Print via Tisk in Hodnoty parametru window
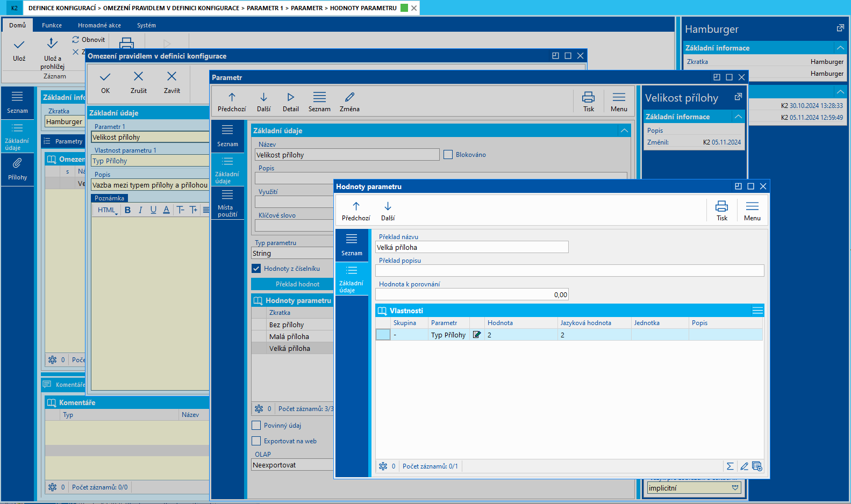851x504 pixels. point(721,211)
